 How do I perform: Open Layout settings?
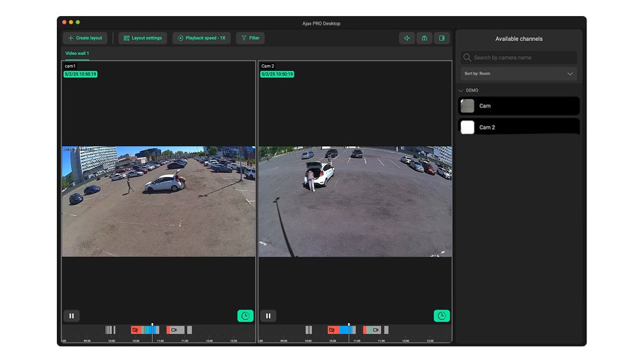(x=143, y=38)
